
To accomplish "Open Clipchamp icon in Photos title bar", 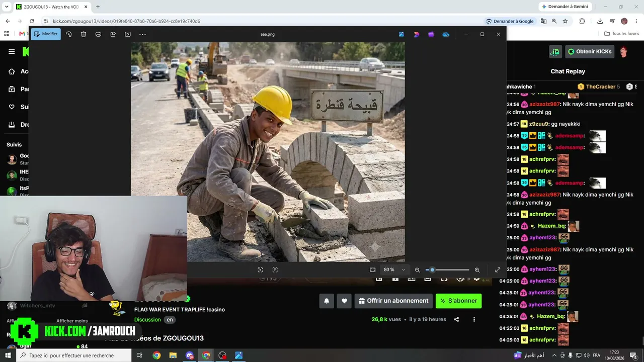I will pyautogui.click(x=431, y=34).
